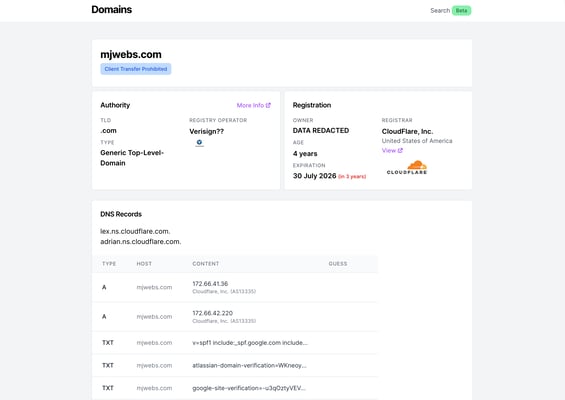
Task: Open the Search link in header
Action: coord(440,10)
